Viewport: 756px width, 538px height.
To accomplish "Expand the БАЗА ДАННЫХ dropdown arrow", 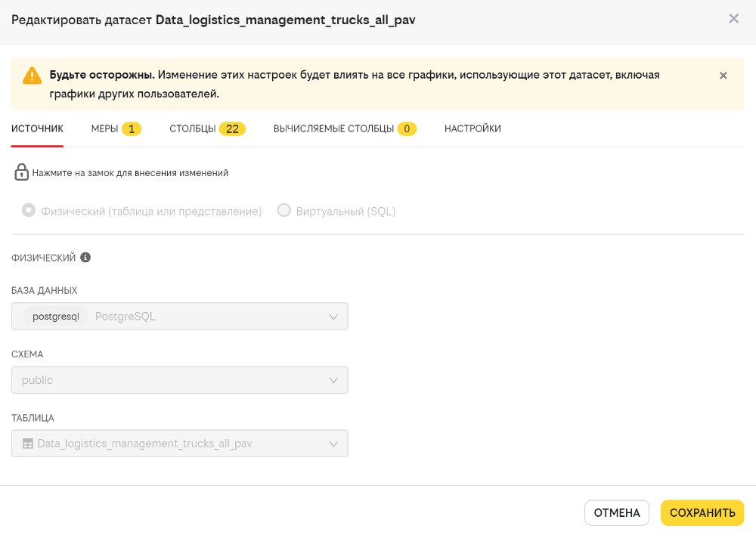I will pos(333,317).
